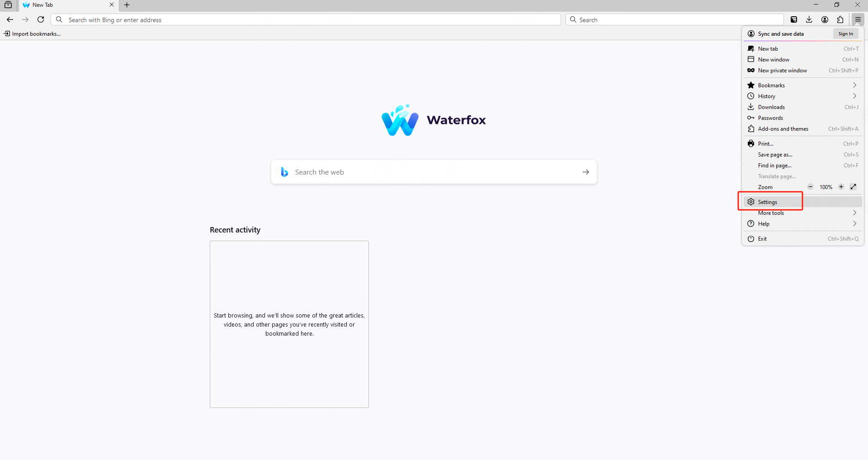Decrease zoom with the minus button
Image resolution: width=868 pixels, height=460 pixels.
811,187
